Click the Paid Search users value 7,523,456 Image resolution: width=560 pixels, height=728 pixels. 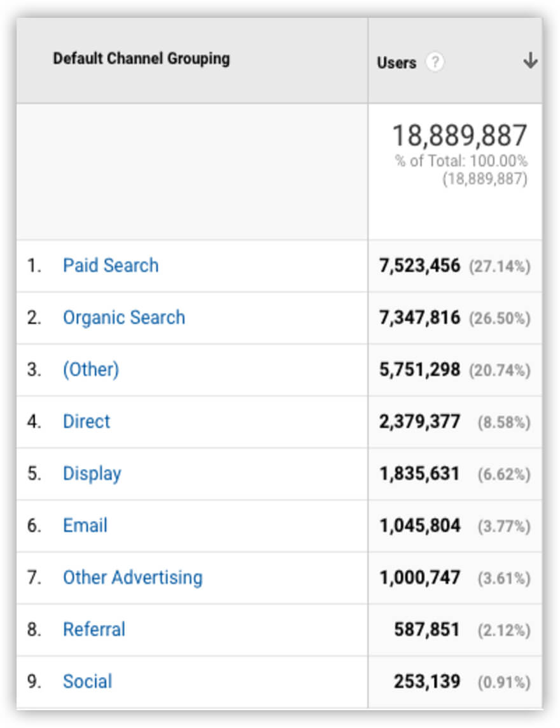[420, 265]
